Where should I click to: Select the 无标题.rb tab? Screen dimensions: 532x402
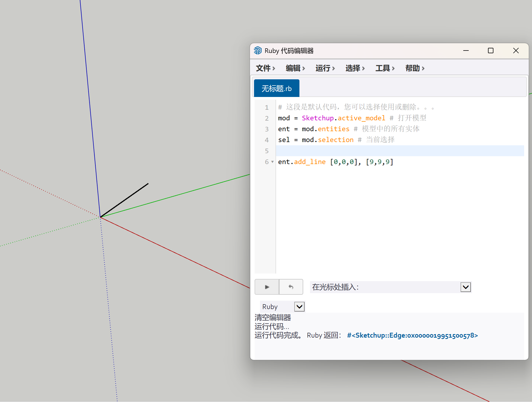click(x=277, y=88)
